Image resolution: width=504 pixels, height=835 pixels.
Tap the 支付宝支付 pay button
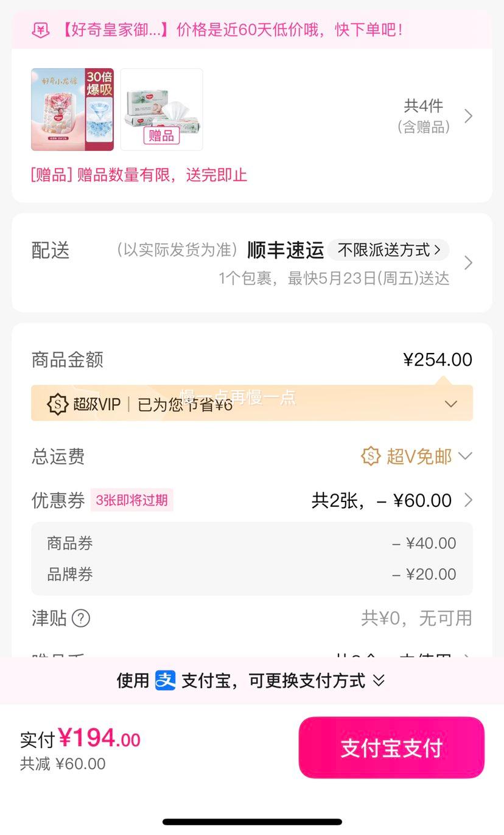point(391,747)
